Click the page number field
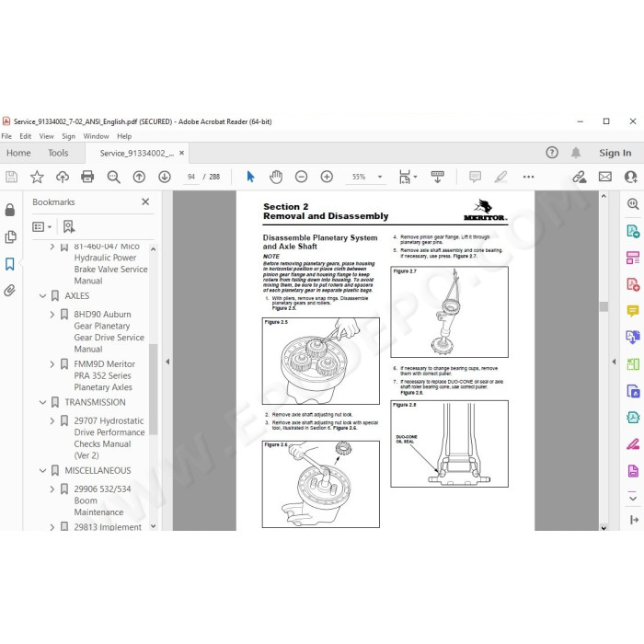644x644 pixels. click(191, 177)
